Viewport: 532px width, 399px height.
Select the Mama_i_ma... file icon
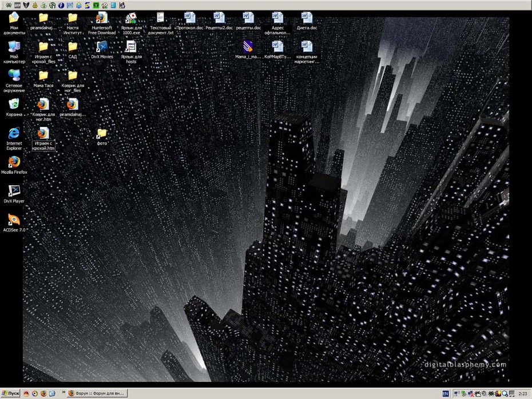coord(248,50)
